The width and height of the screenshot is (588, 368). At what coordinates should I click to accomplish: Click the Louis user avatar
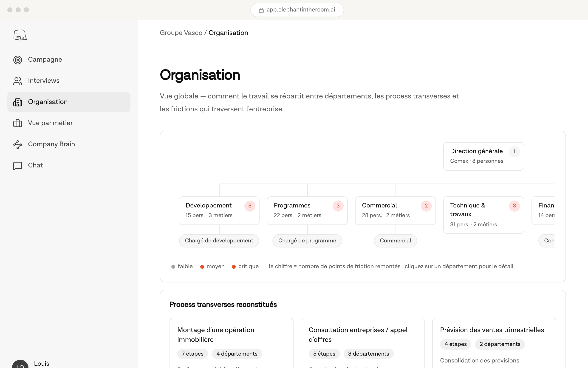[x=20, y=364]
